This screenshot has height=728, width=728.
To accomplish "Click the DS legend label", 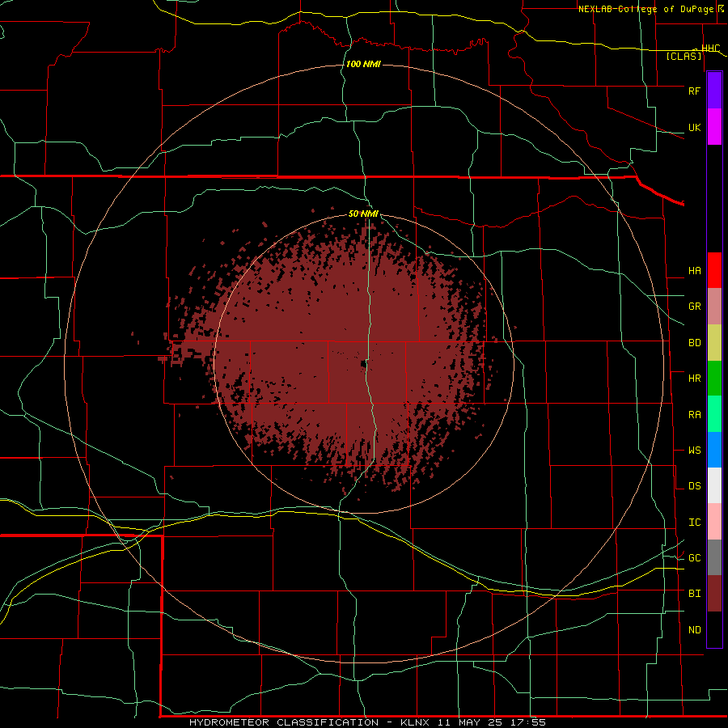I will click(694, 486).
